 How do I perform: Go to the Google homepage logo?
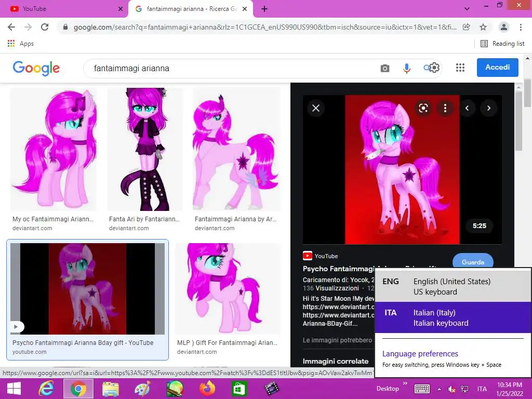pyautogui.click(x=36, y=68)
